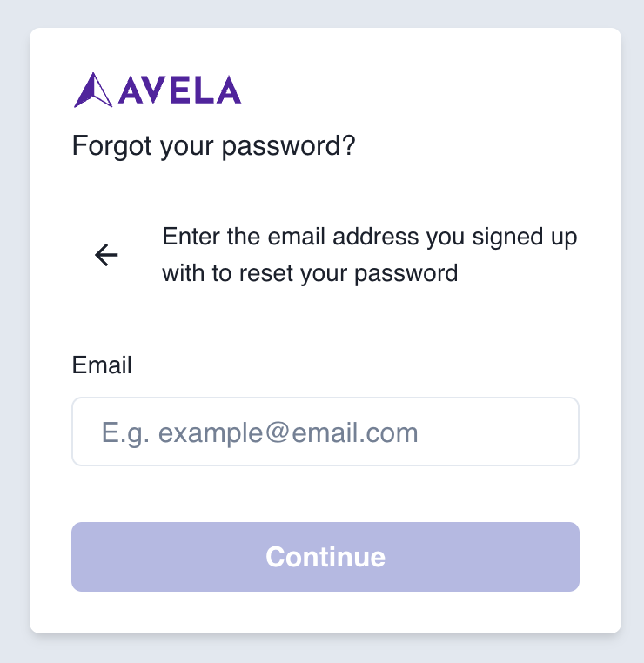This screenshot has width=644, height=663.
Task: Click the back arrow icon
Action: [x=106, y=255]
